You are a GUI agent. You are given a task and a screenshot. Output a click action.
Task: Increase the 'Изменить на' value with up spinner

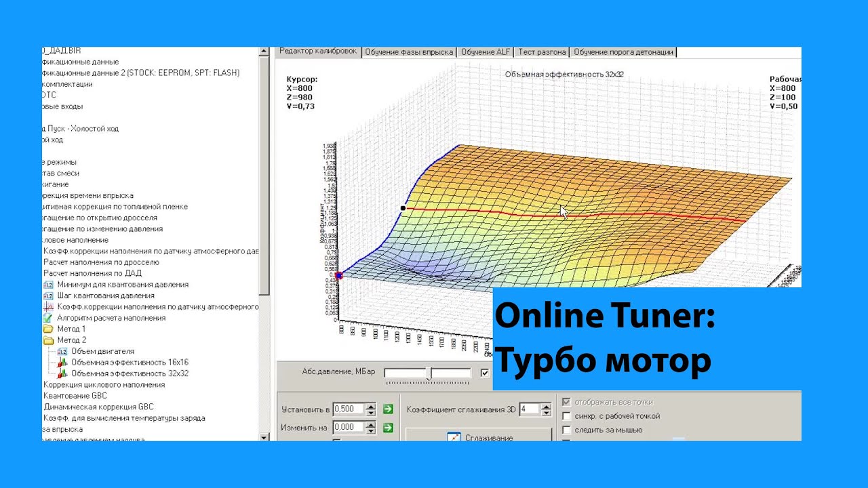[370, 425]
